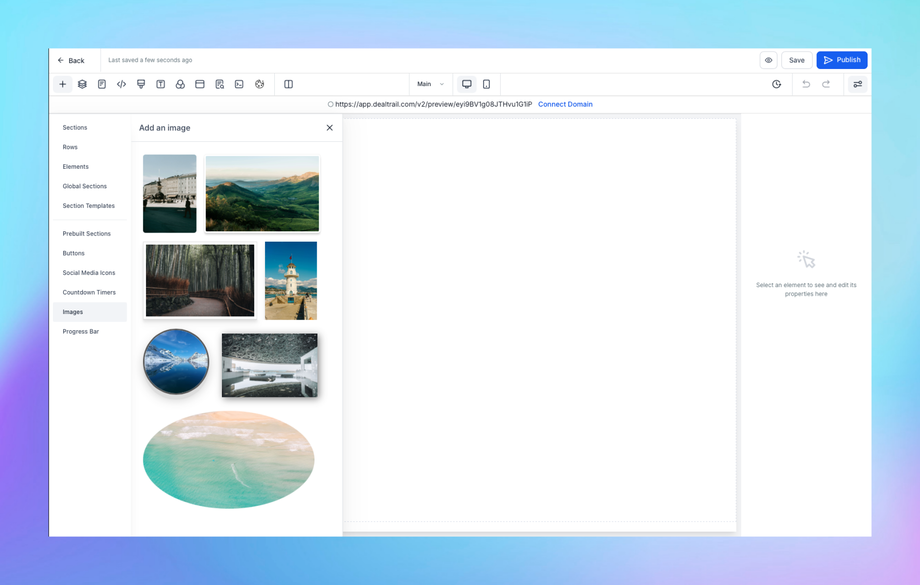The height and width of the screenshot is (585, 920).
Task: Click the Publish button
Action: (x=841, y=60)
